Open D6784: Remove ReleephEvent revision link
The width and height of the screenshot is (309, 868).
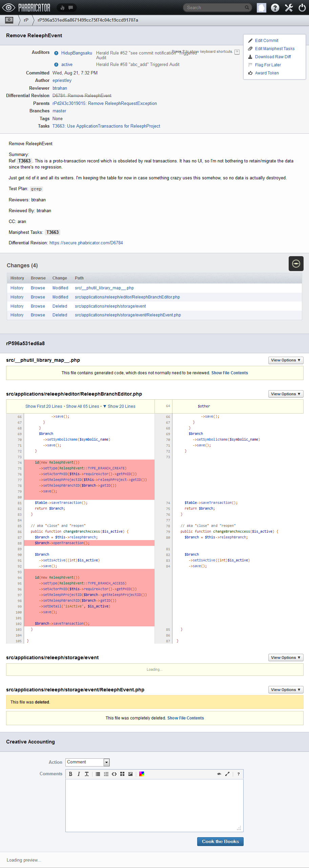pos(82,96)
